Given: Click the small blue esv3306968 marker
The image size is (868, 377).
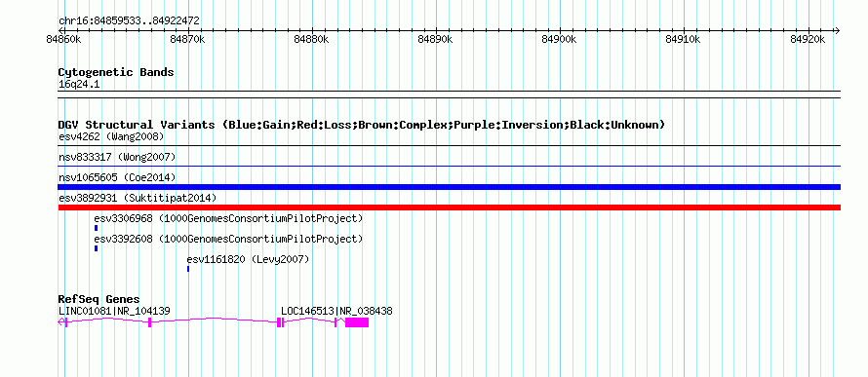Looking at the screenshot, I should [96, 228].
